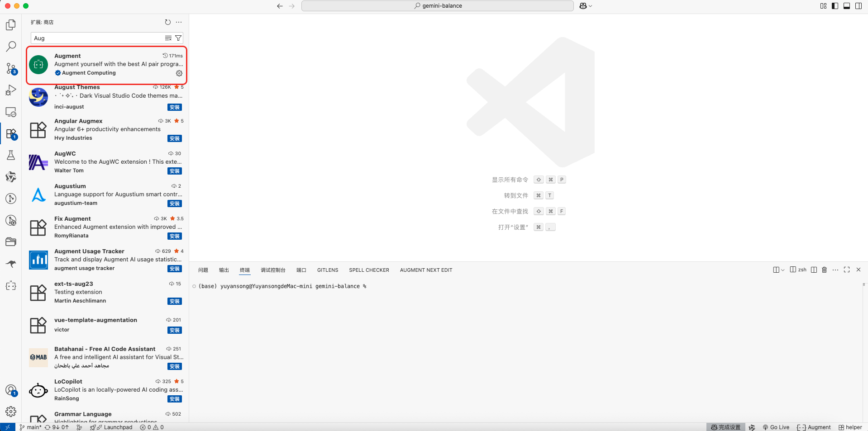Open the Extensions view icon
The image size is (868, 431).
coord(11,133)
